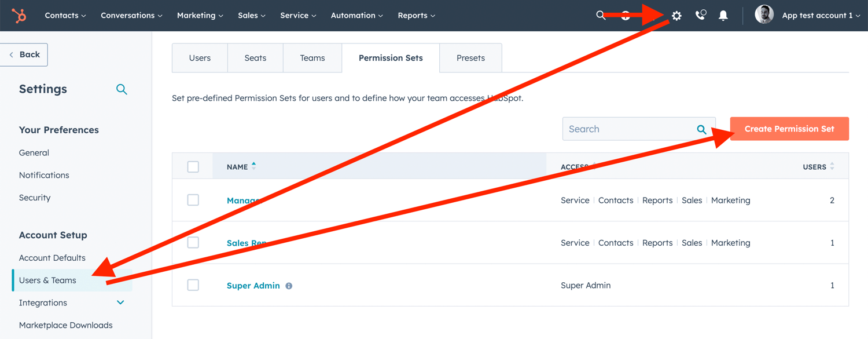Screen dimensions: 868x339
Task: Click the profile avatar picture
Action: click(764, 14)
